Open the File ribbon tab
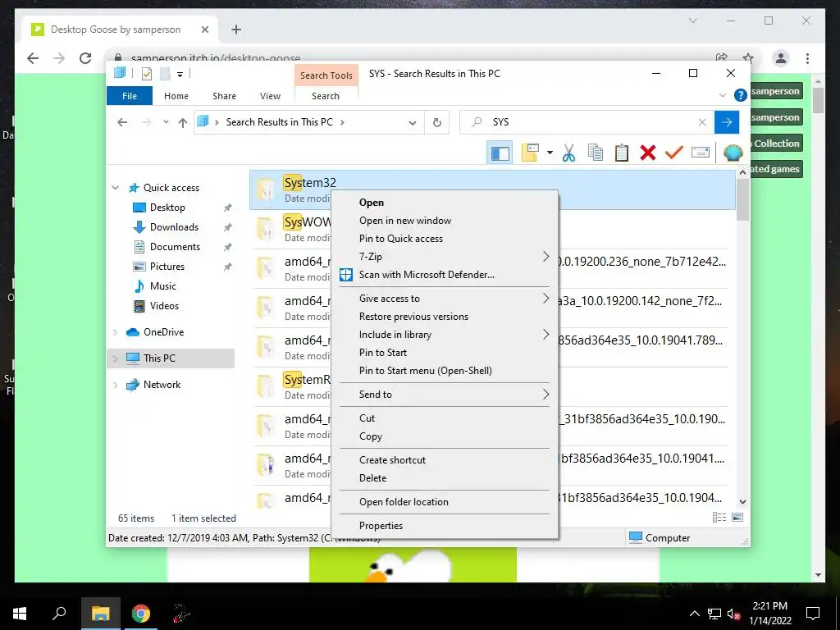The height and width of the screenshot is (630, 840). click(x=130, y=96)
